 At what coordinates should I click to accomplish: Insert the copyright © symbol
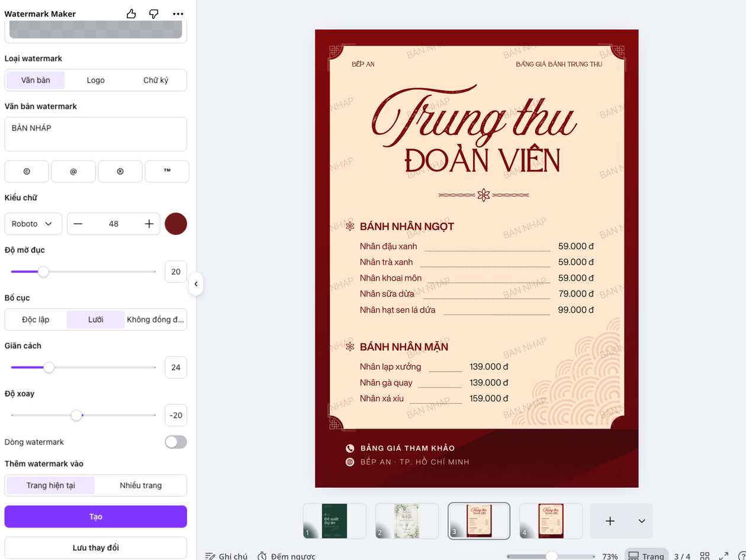(27, 171)
